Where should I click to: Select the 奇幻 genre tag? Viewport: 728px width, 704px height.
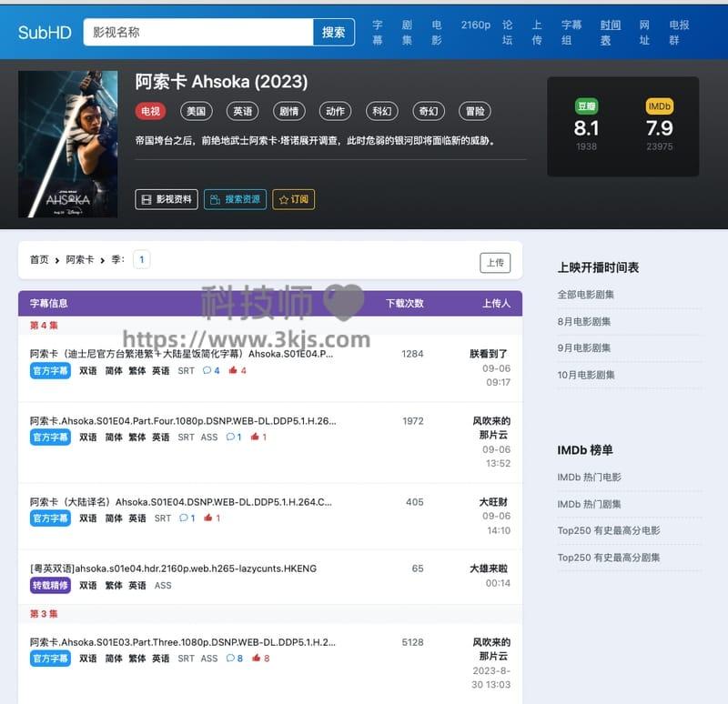coord(429,111)
